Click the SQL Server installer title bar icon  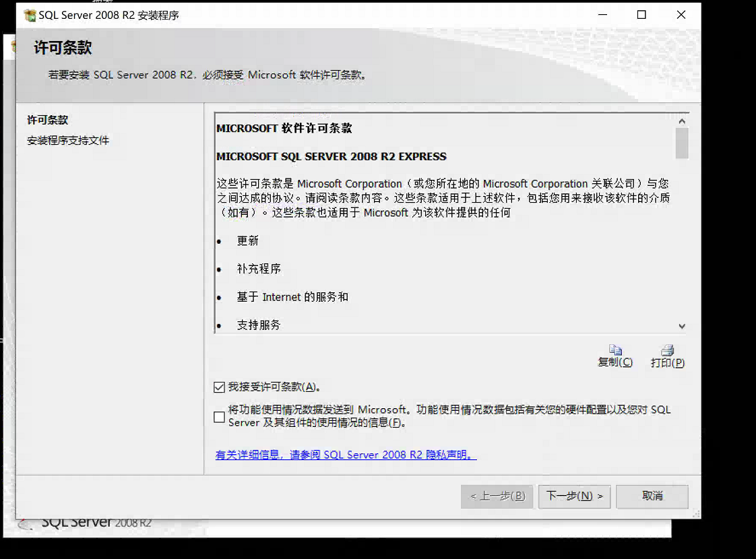(30, 15)
